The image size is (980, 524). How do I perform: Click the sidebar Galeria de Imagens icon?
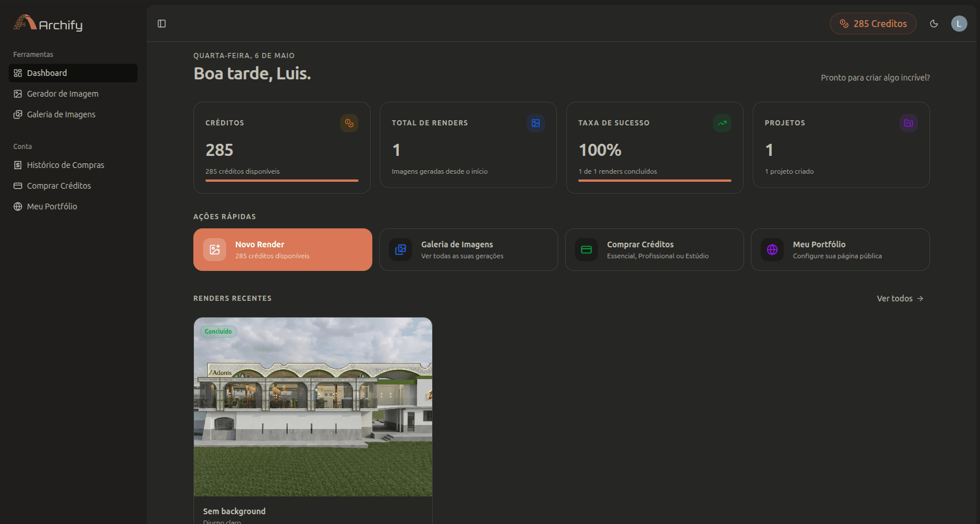pos(18,114)
